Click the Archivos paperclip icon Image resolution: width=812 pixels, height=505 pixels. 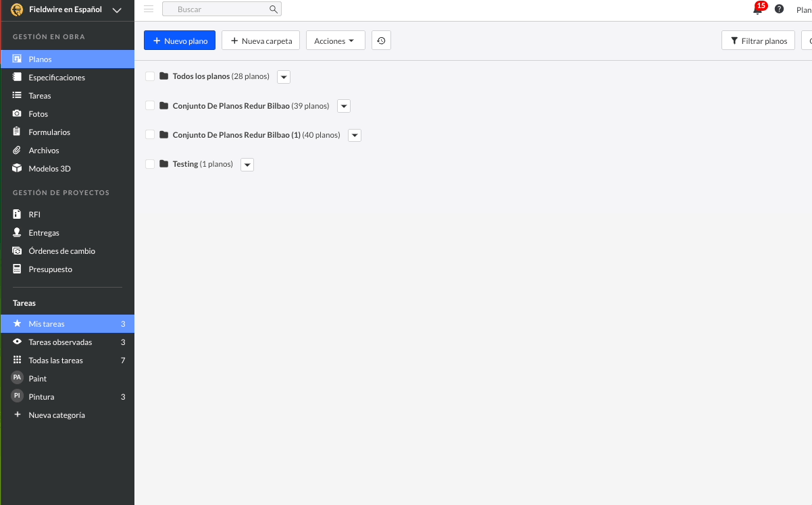coord(17,150)
